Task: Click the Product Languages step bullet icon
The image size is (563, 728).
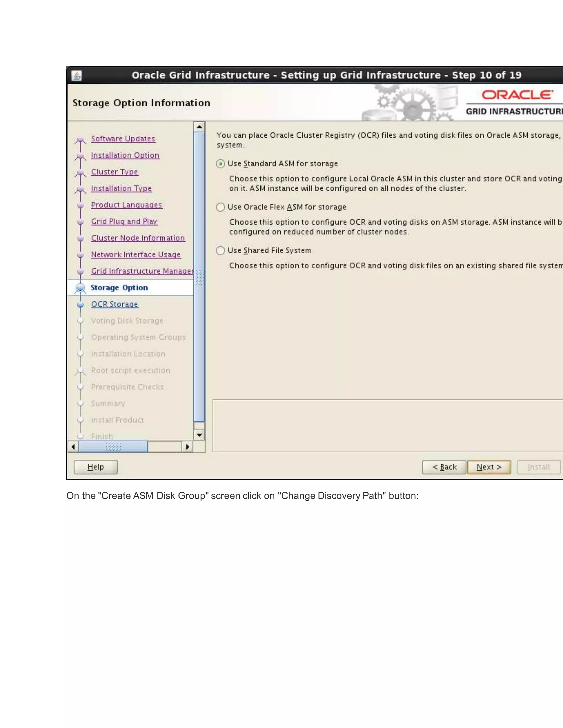Action: (80, 205)
